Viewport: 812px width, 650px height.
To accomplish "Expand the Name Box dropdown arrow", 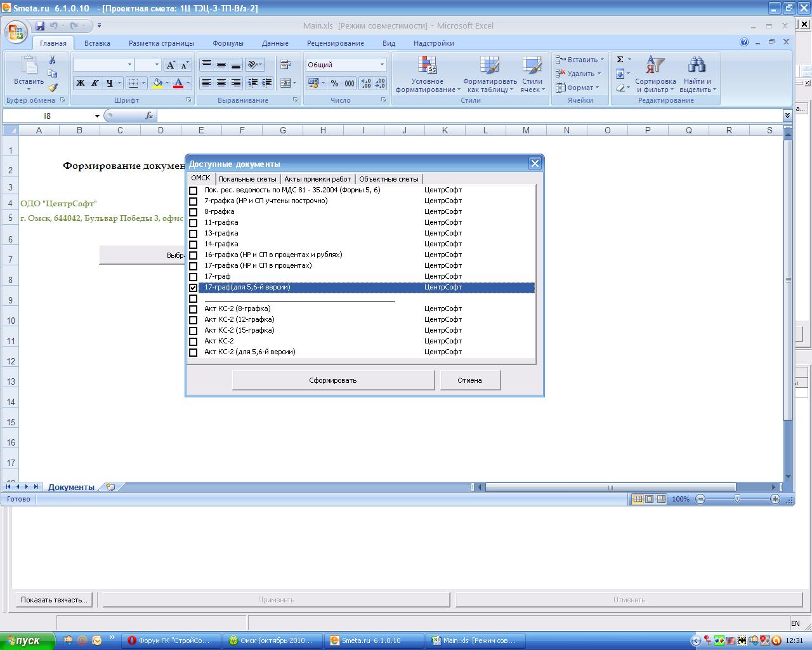I will click(x=97, y=116).
